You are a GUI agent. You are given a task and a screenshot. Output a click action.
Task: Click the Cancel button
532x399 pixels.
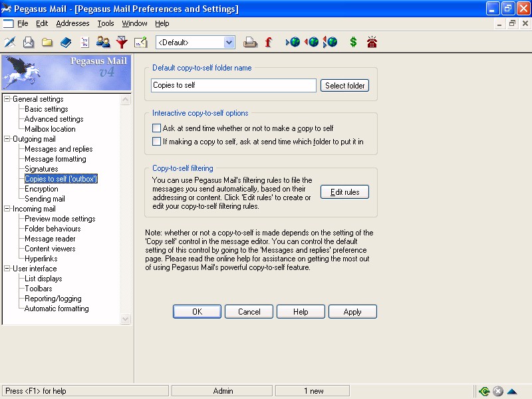pyautogui.click(x=249, y=311)
